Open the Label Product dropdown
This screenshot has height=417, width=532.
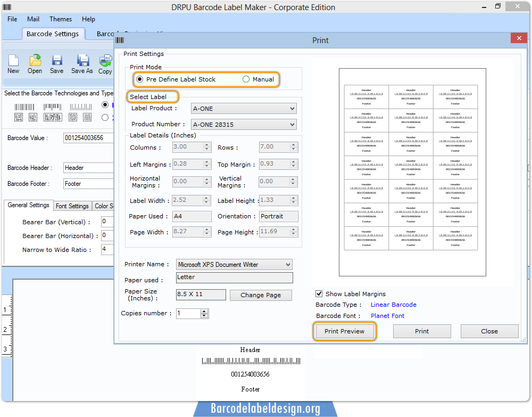pos(244,109)
